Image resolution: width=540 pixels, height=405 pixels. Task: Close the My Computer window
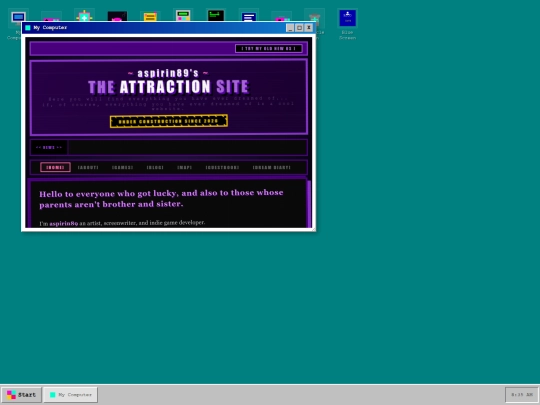pyautogui.click(x=309, y=28)
